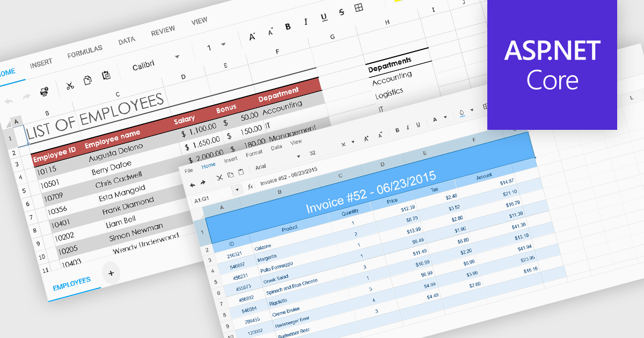Select price cell $12.39 in Invoice
The image size is (644, 338).
point(408,208)
